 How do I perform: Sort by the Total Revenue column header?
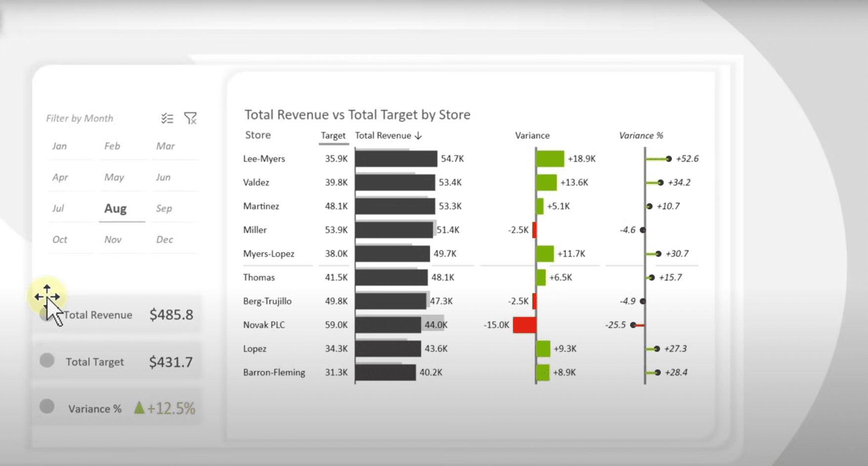[383, 136]
